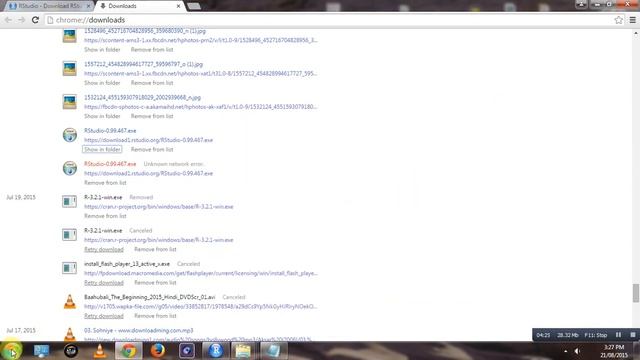Viewport: 640px width, 360px height.
Task: Open the 03. Sohniye mp3 file link
Action: pyautogui.click(x=139, y=331)
